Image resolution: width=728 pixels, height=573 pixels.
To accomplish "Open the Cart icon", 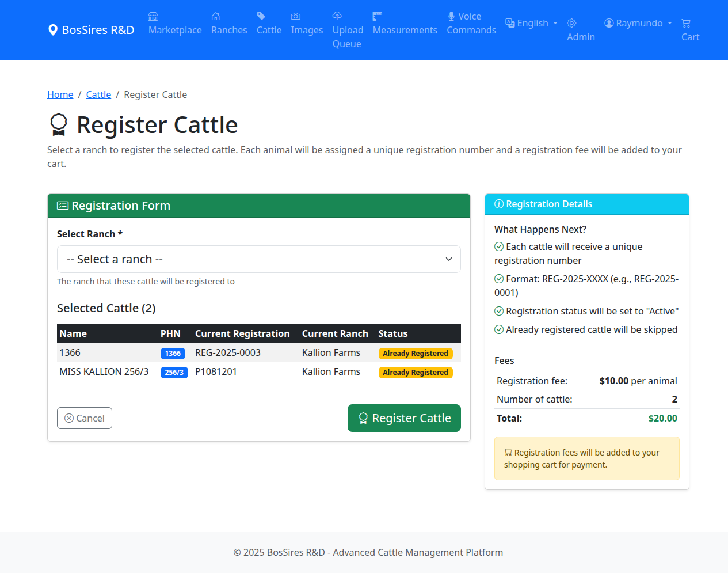I will (x=686, y=23).
